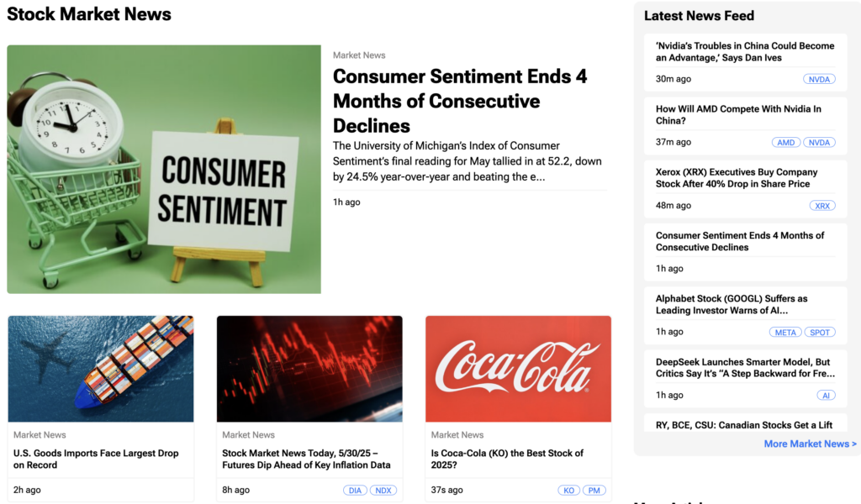Click the '37s ago' timestamp

pyautogui.click(x=446, y=490)
